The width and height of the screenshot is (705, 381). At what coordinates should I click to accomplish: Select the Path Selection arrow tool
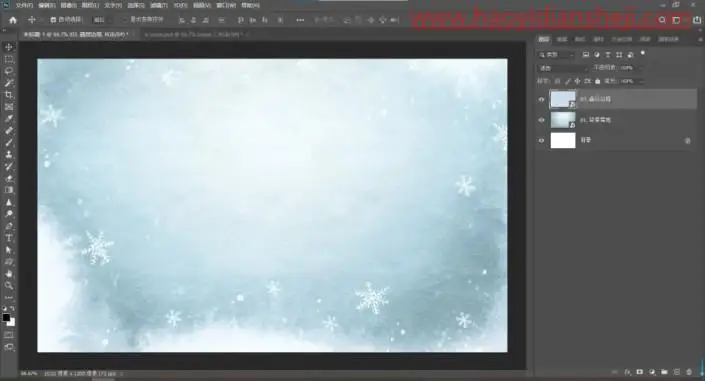coord(9,250)
